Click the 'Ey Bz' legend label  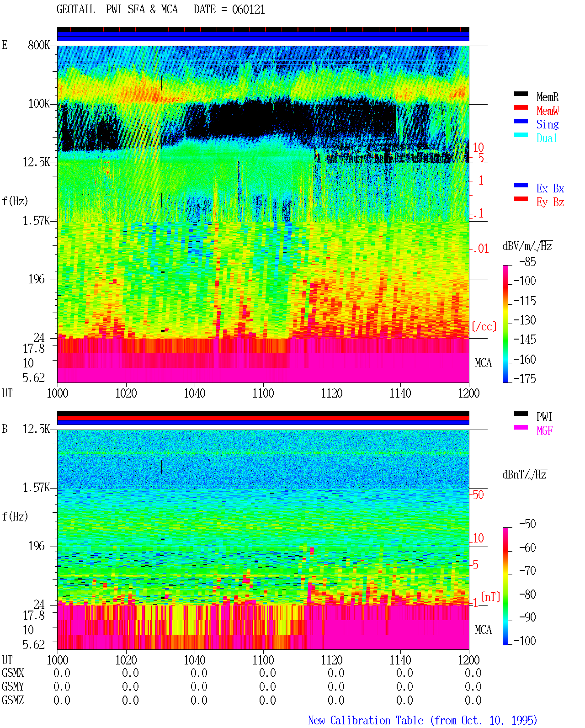[550, 202]
